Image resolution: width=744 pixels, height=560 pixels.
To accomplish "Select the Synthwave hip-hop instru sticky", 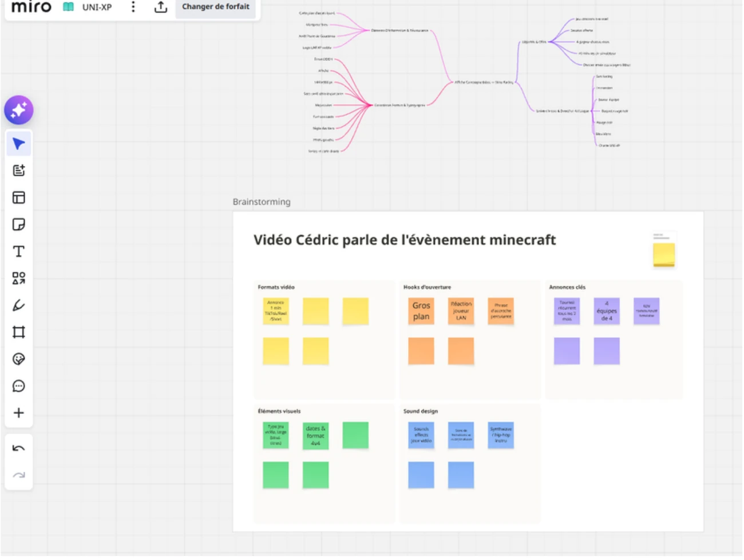I will (501, 435).
